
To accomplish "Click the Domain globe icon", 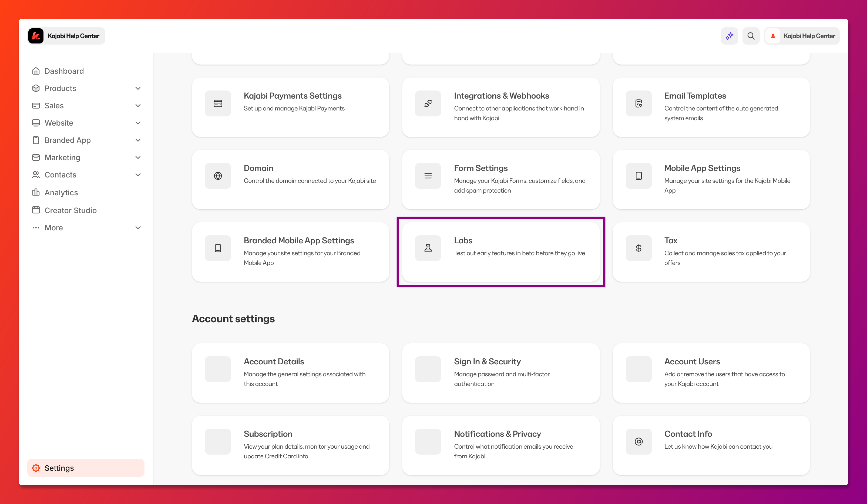I will (218, 176).
